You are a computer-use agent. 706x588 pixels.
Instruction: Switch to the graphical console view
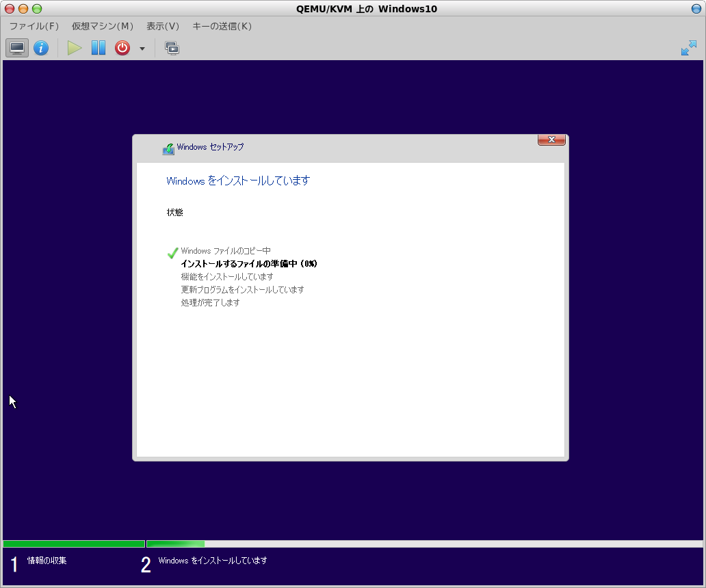coord(16,47)
